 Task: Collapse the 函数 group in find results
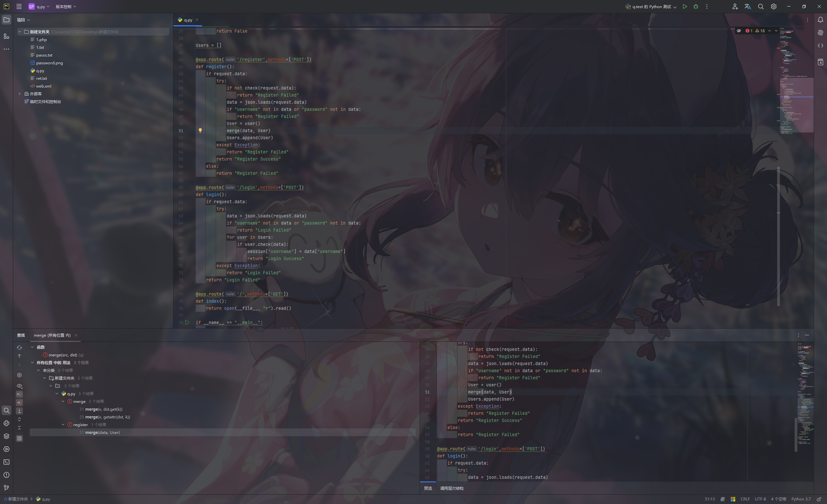(x=33, y=347)
